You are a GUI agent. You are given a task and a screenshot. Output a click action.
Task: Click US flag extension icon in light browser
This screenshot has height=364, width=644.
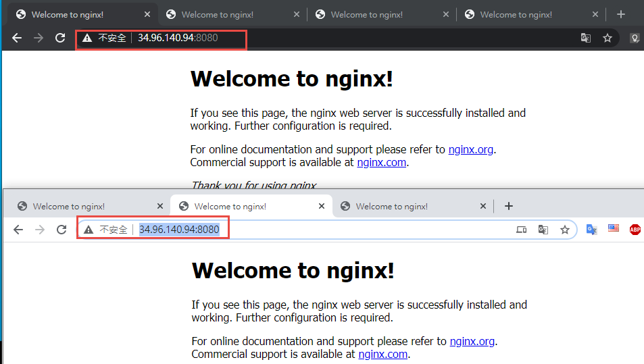[614, 228]
